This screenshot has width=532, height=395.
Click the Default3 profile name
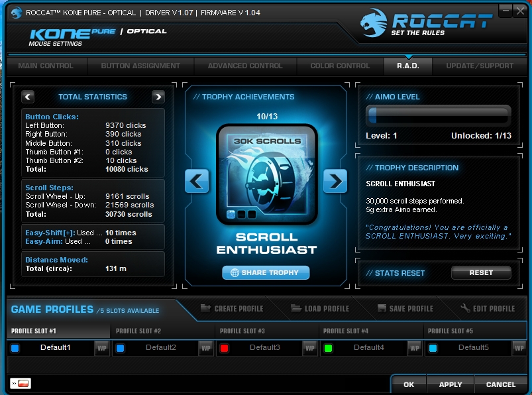pos(265,347)
